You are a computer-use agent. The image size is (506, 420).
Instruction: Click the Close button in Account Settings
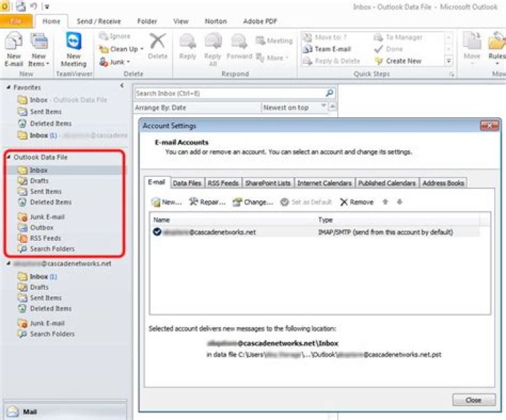(x=474, y=400)
